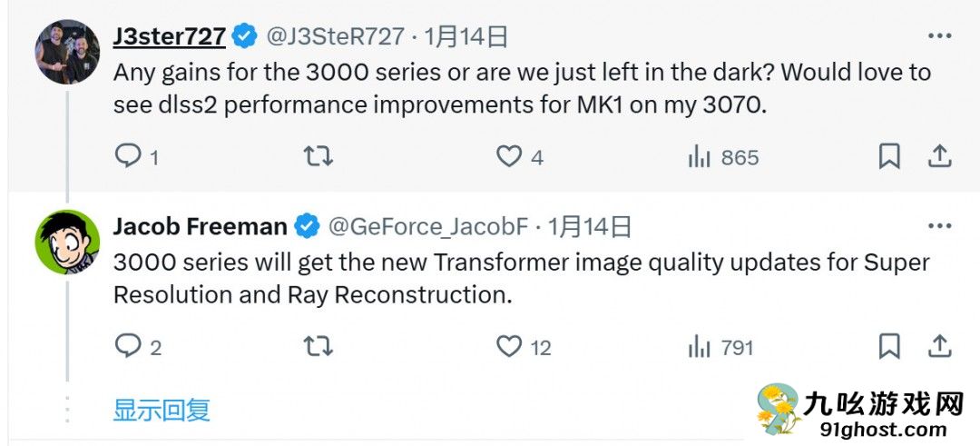Bookmark Jacob Freeman's tweet
The width and height of the screenshot is (980, 446).
click(x=889, y=346)
